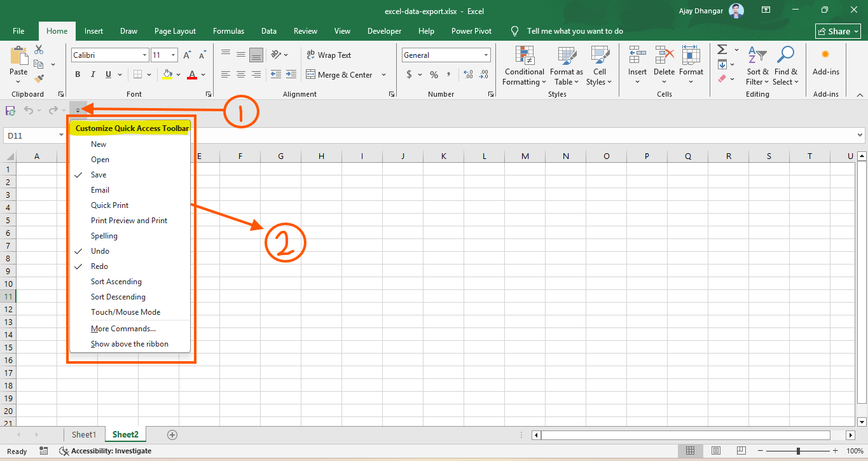This screenshot has width=868, height=461.
Task: Enable Open in Quick Access Toolbar menu
Action: point(129,160)
